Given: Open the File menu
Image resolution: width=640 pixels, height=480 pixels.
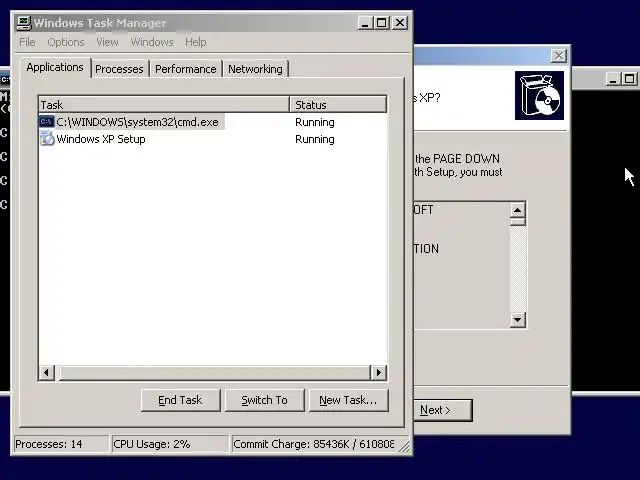Looking at the screenshot, I should click(27, 42).
